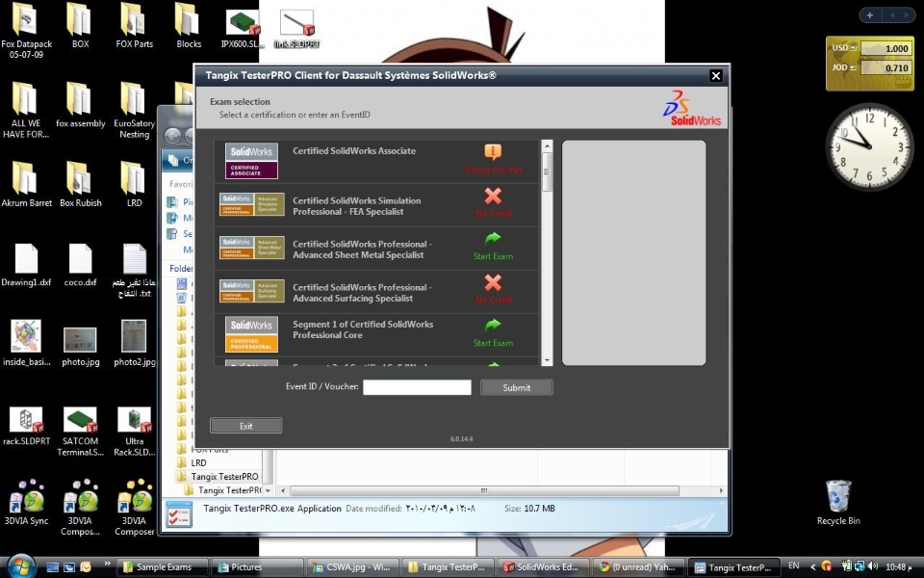Switch to Pictures taskbar window

coord(258,567)
